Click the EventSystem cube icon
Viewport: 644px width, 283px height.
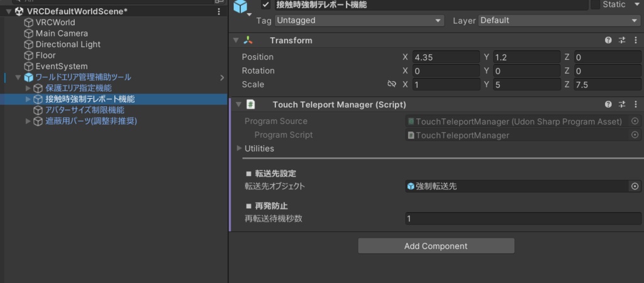pos(29,66)
